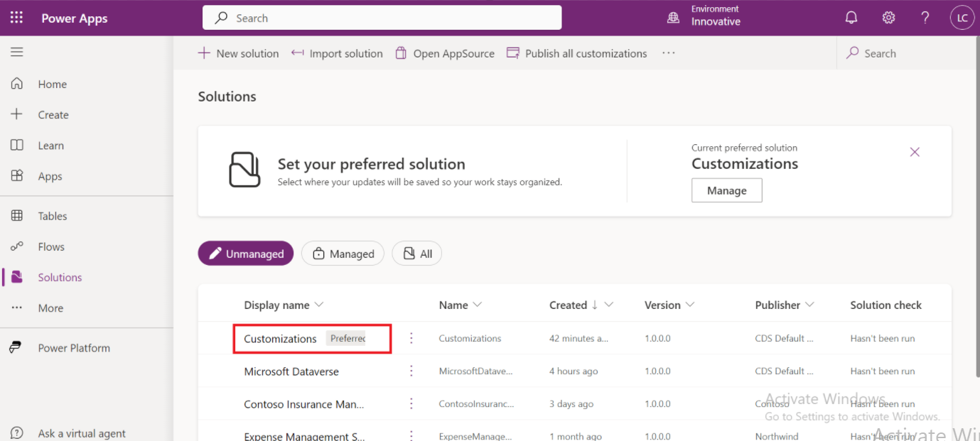The height and width of the screenshot is (441, 980).
Task: Open more options for Customizations row
Action: click(411, 338)
